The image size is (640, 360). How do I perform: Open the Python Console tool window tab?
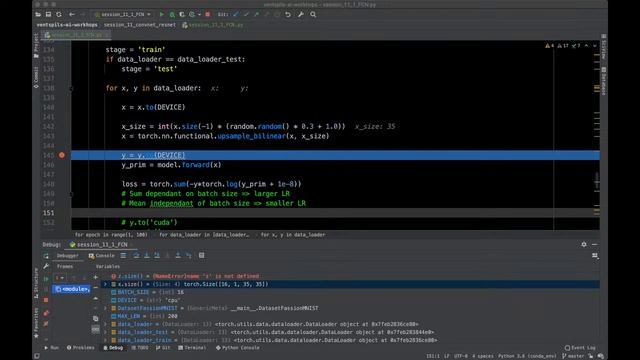(238, 348)
